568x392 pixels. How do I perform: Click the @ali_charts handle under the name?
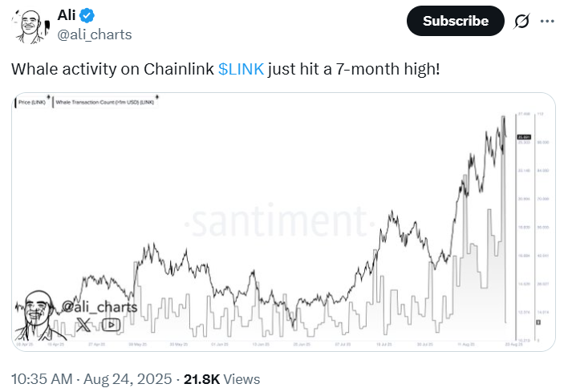click(x=95, y=34)
